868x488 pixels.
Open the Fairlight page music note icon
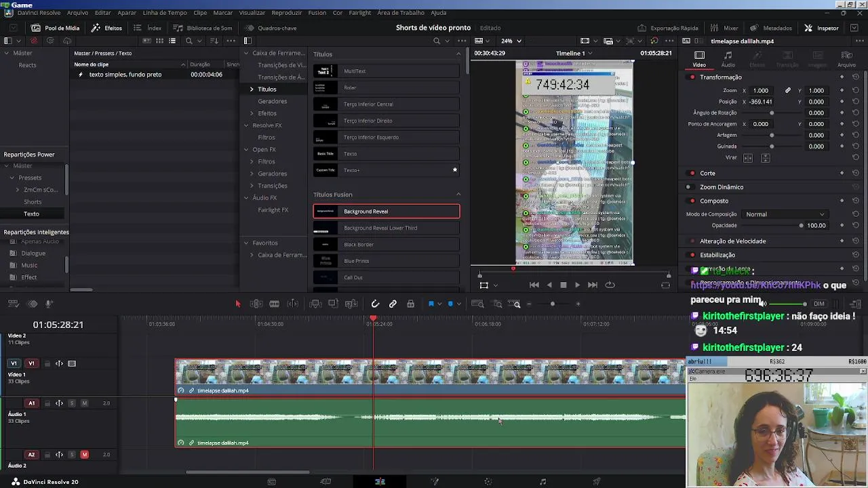click(542, 482)
